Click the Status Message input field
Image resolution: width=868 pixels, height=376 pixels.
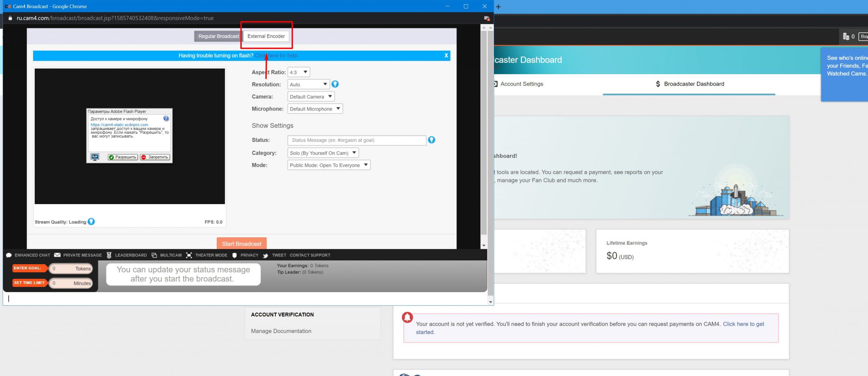click(x=356, y=140)
